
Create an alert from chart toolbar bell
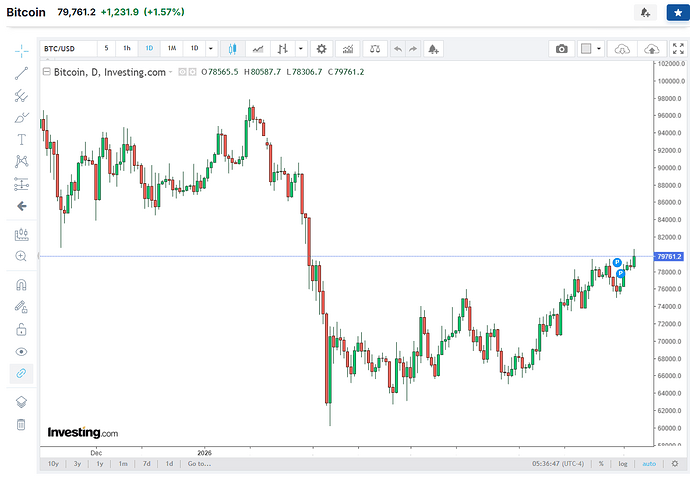[433, 48]
